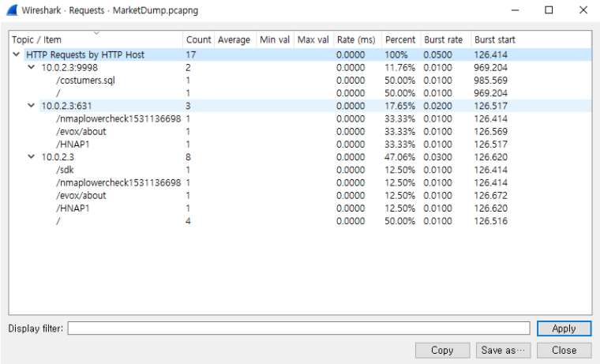Click the 47.06% percent cell
Viewport: 600px width, 364px height.
(399, 157)
